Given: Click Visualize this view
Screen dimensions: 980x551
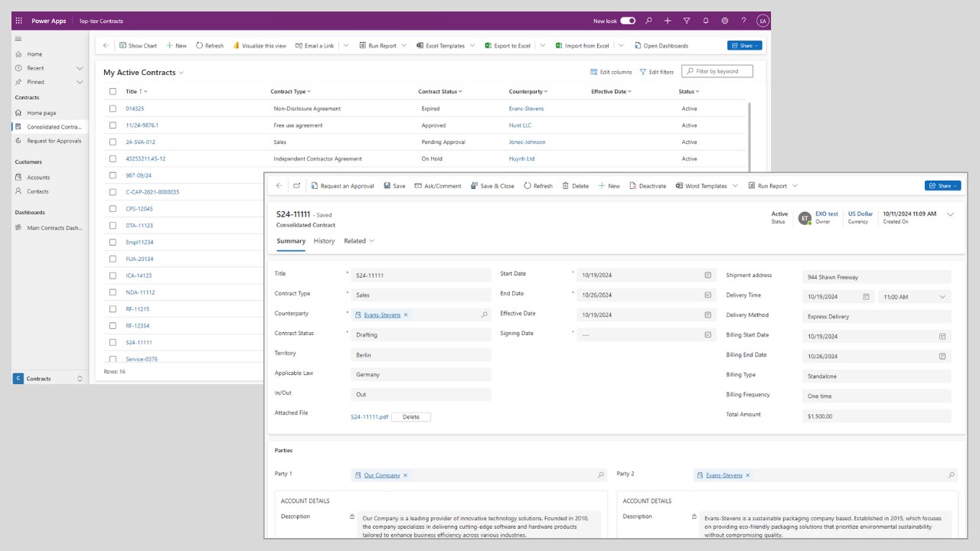Looking at the screenshot, I should pos(260,46).
